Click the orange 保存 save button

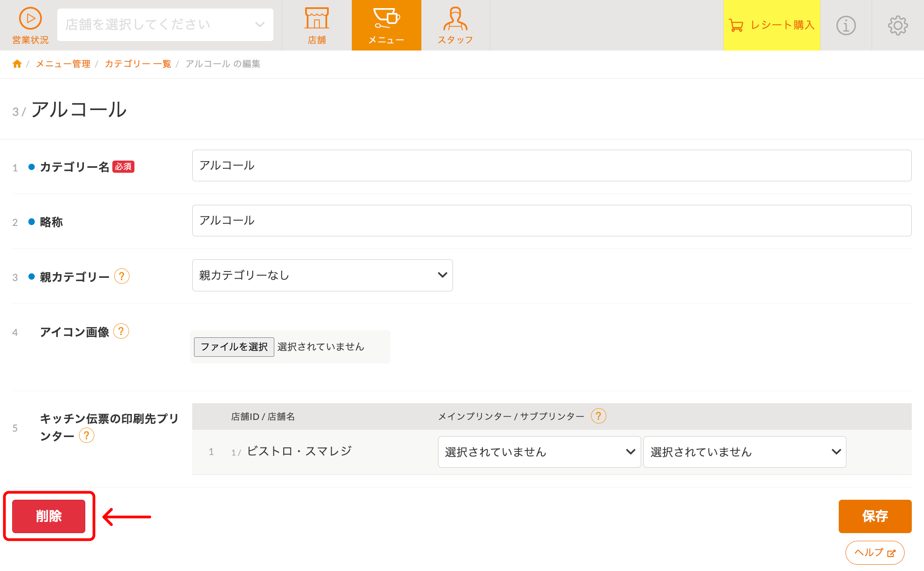click(x=875, y=516)
